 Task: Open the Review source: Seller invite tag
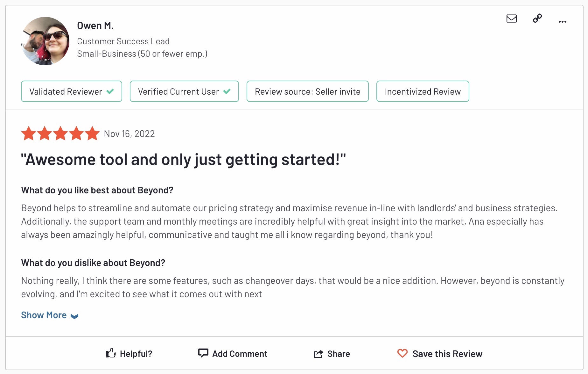pyautogui.click(x=307, y=91)
